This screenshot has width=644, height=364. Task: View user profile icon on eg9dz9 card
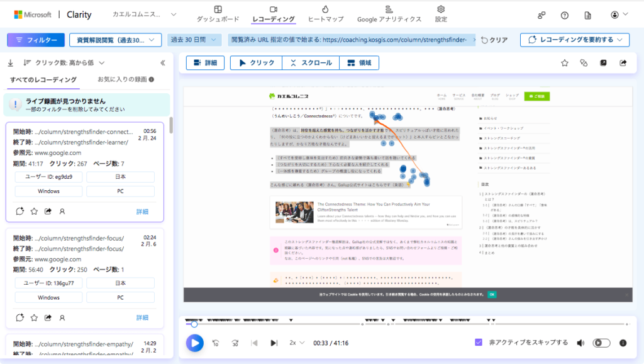(62, 212)
